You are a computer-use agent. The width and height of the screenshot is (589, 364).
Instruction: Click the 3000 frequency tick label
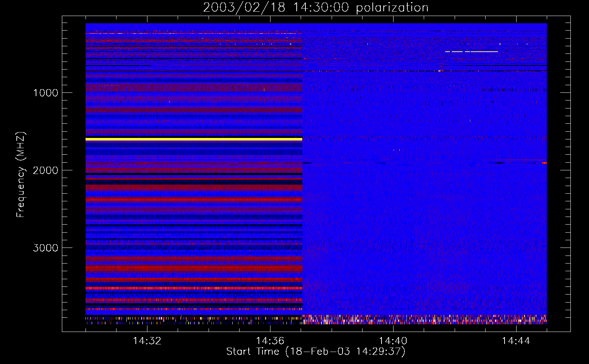[46, 248]
